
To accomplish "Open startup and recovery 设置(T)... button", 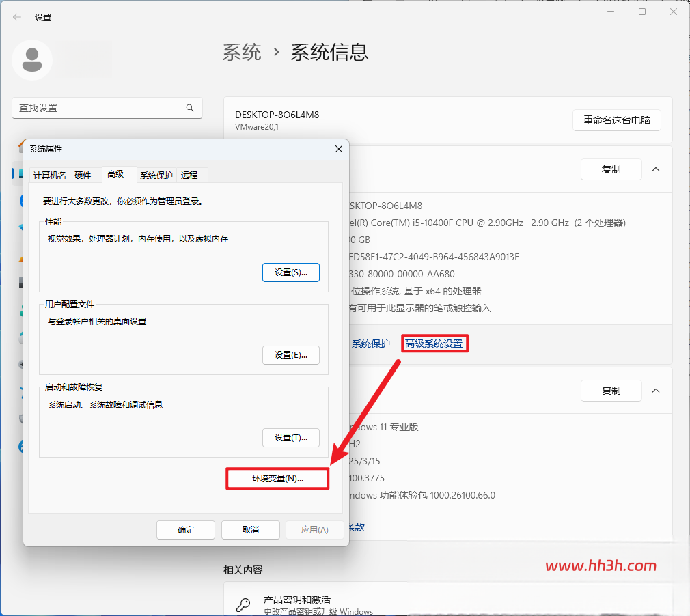I will coord(291,438).
